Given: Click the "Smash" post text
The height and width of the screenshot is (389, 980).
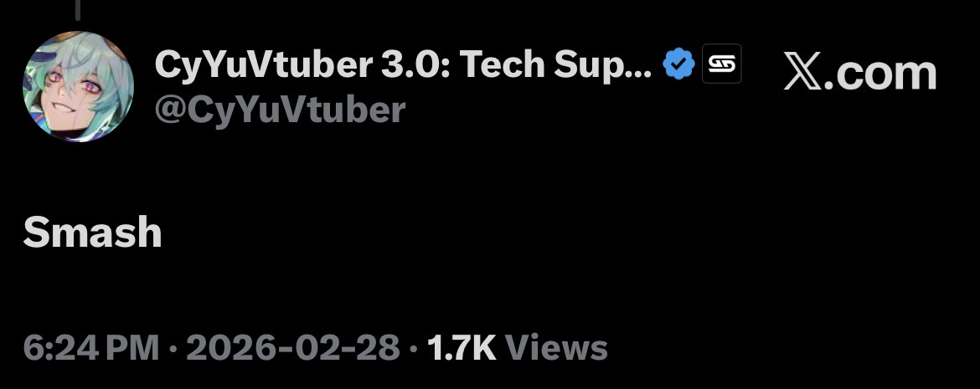Looking at the screenshot, I should (92, 233).
